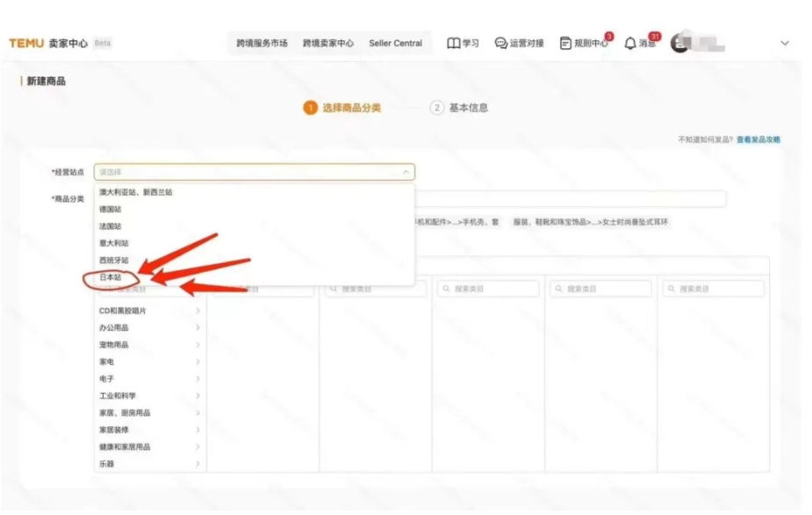
Task: Select recent category 女士时尚垂坠式耳环 tag
Action: [591, 222]
